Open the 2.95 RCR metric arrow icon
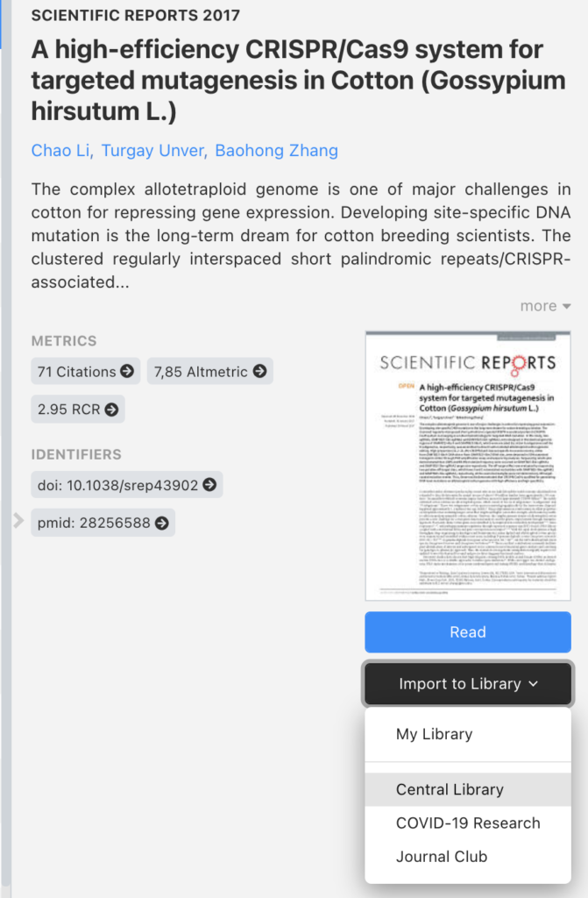Viewport: 588px width, 898px height. coord(110,409)
